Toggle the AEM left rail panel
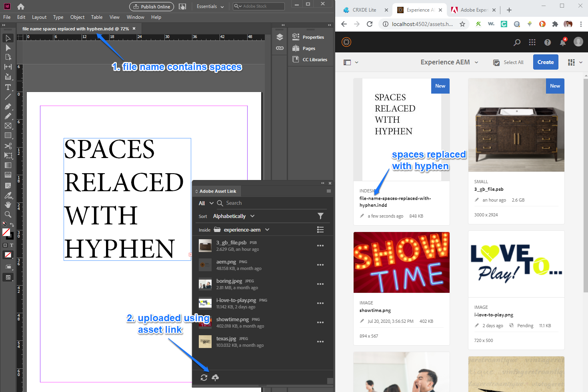This screenshot has width=588, height=392. pyautogui.click(x=347, y=62)
